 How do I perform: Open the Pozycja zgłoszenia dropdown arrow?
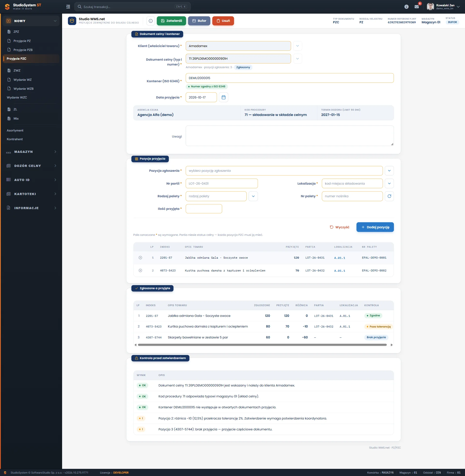click(389, 171)
